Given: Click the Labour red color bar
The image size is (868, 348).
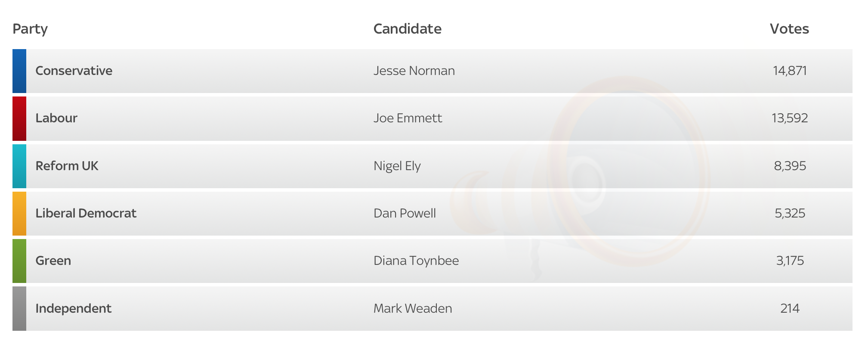Looking at the screenshot, I should [x=19, y=118].
